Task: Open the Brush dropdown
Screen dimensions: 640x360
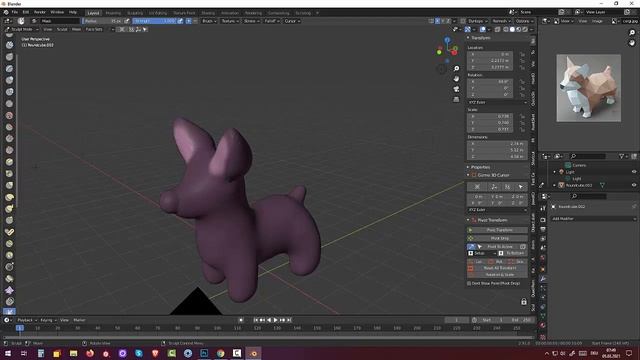Action: [209, 21]
